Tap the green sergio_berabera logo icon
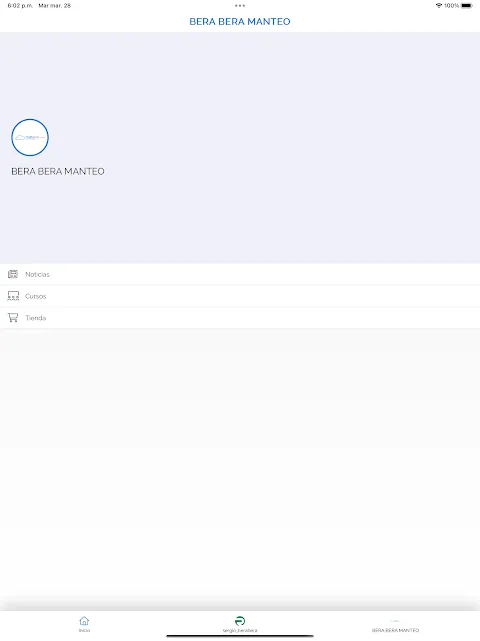Viewport: 480px width, 641px height. tap(240, 621)
